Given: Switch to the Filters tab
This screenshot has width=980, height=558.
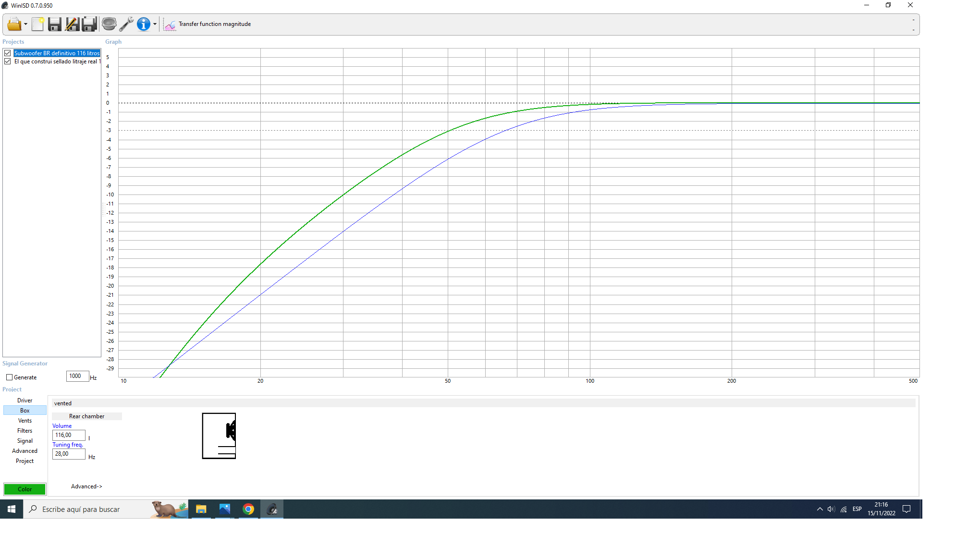Looking at the screenshot, I should tap(25, 431).
